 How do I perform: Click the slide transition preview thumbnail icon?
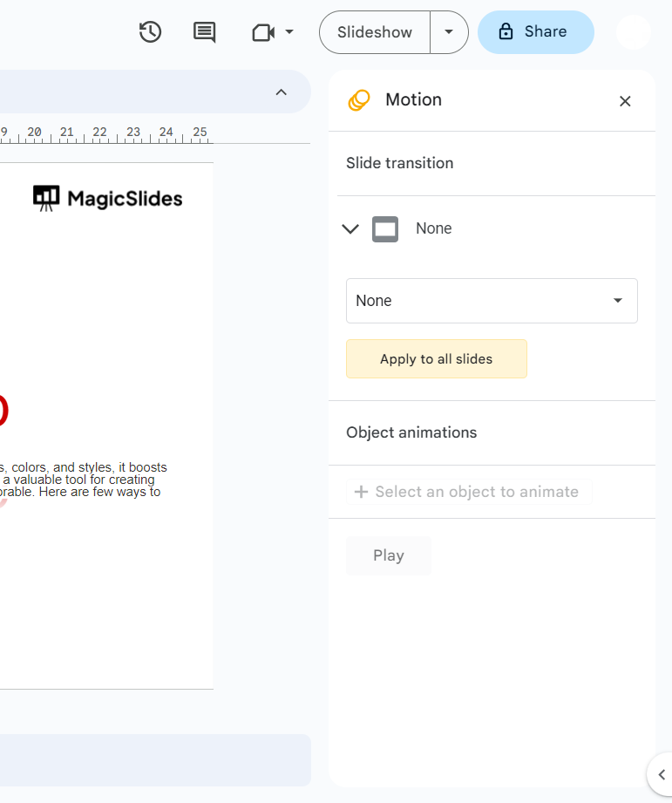tap(384, 228)
